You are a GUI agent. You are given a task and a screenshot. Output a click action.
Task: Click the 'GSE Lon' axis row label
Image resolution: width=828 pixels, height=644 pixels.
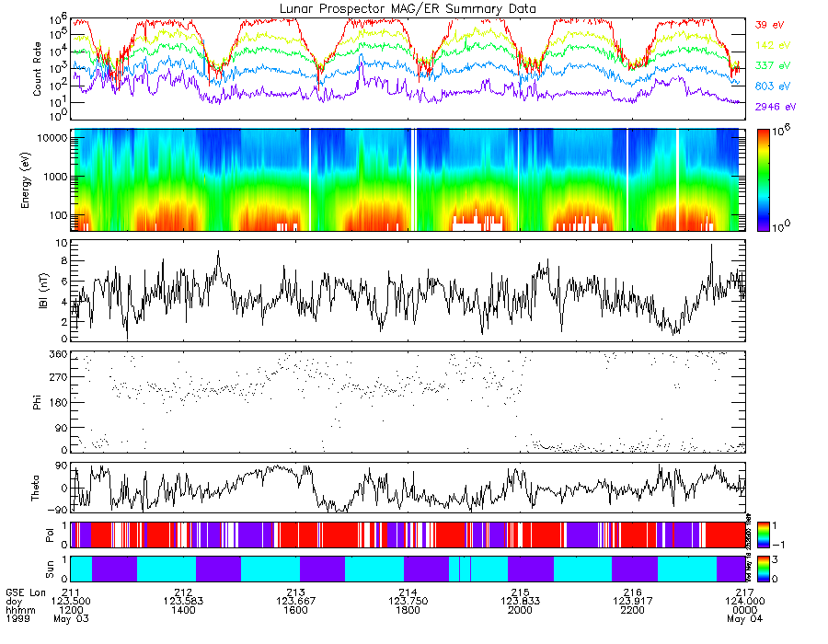26,592
